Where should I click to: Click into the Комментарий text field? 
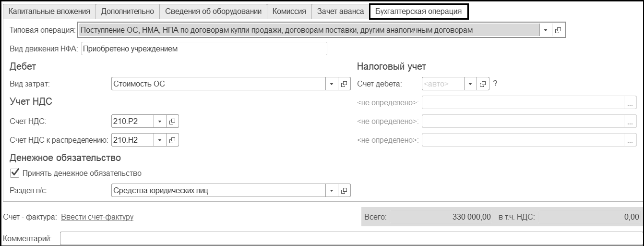click(x=350, y=238)
